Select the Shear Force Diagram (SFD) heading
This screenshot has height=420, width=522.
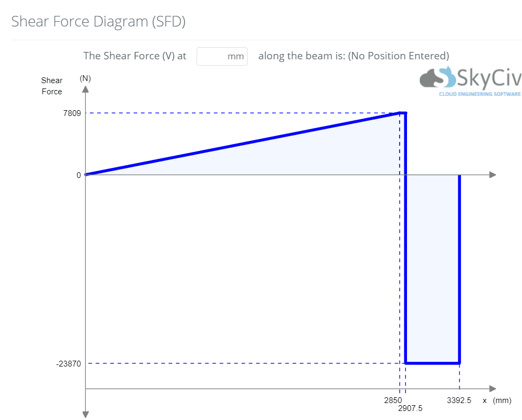tap(98, 22)
